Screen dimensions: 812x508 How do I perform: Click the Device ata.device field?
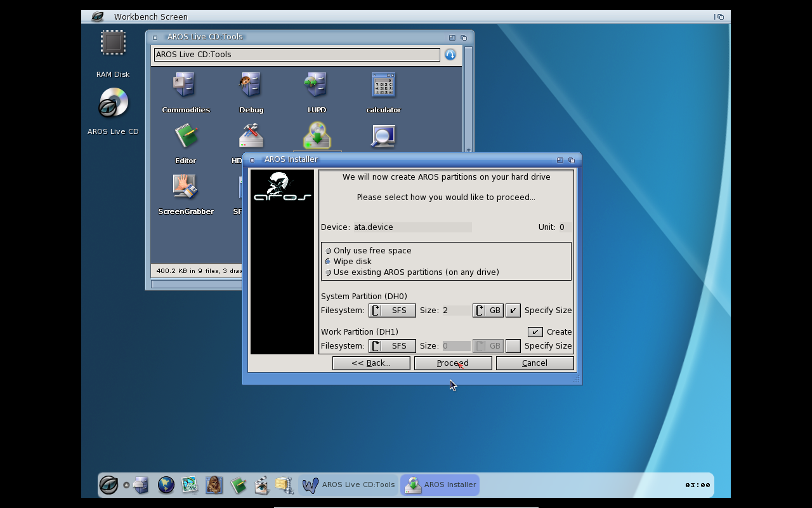(x=412, y=227)
